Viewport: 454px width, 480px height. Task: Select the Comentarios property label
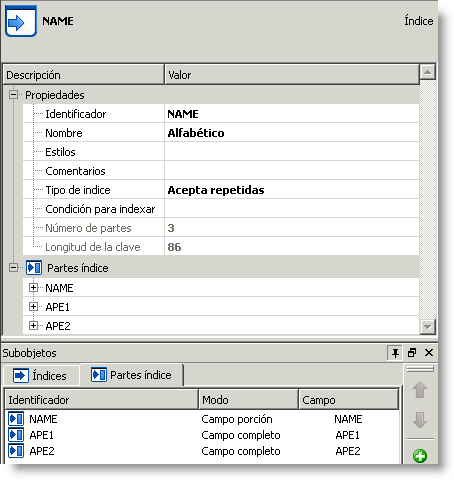tap(75, 171)
